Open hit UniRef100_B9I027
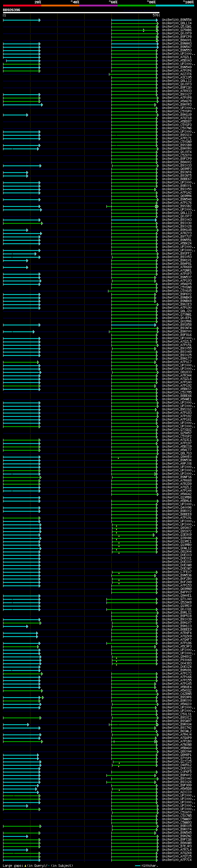This screenshot has height=868, width=197. (177, 94)
